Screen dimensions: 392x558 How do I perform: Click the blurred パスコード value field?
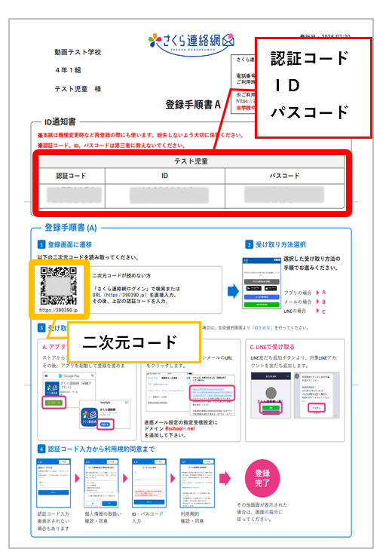pyautogui.click(x=284, y=195)
